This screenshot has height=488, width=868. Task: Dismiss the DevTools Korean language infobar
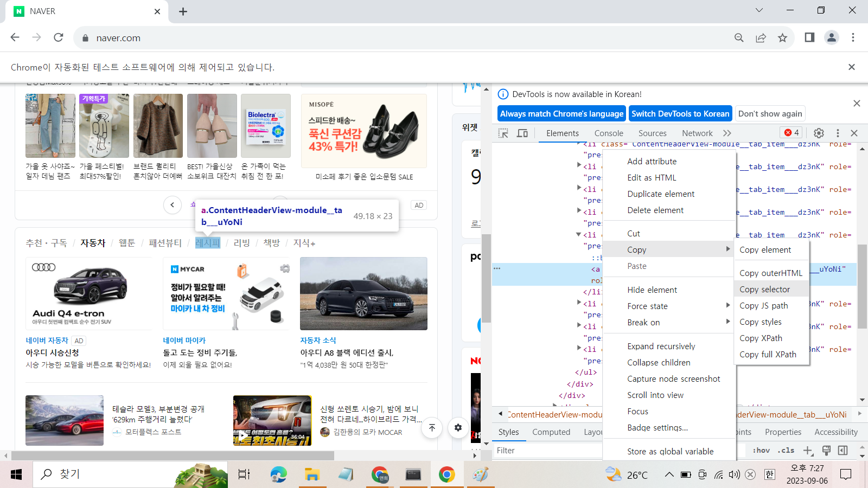[x=857, y=104]
